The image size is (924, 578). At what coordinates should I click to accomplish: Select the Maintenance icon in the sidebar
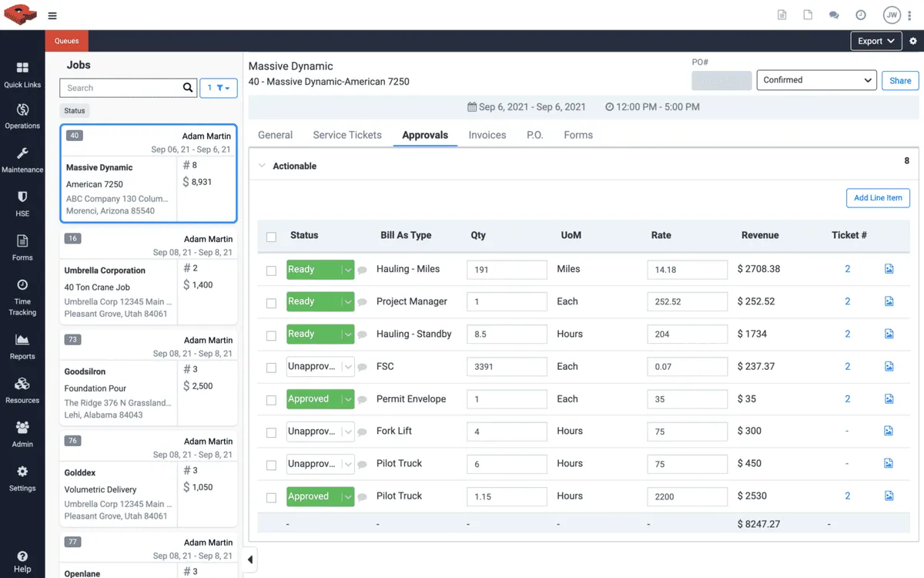(22, 158)
